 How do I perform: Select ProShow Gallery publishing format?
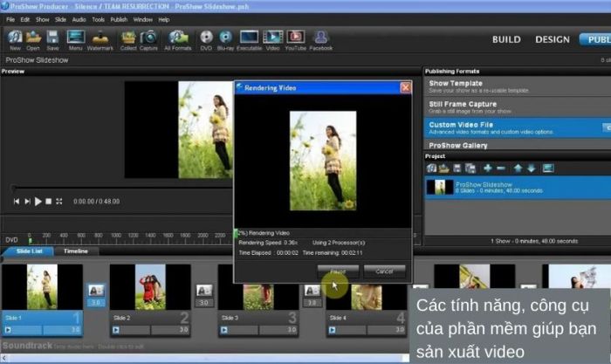click(x=518, y=145)
